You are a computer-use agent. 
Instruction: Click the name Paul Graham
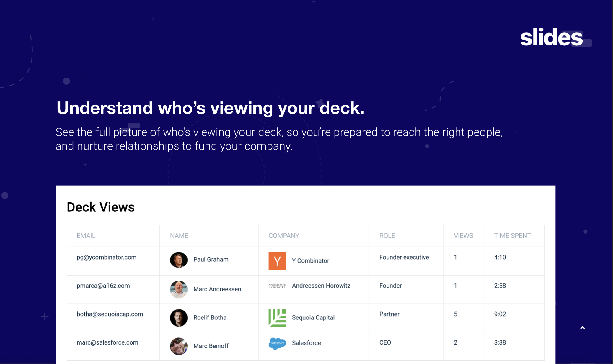point(211,260)
